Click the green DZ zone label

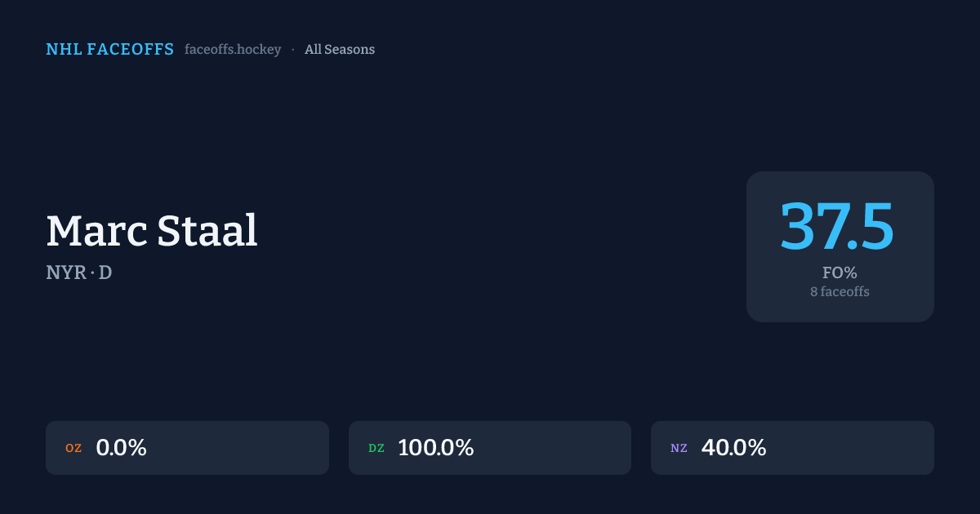coord(376,448)
